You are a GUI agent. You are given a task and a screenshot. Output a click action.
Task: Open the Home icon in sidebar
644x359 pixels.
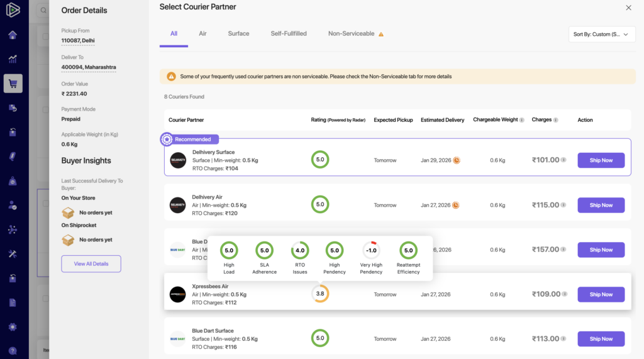[x=13, y=35]
